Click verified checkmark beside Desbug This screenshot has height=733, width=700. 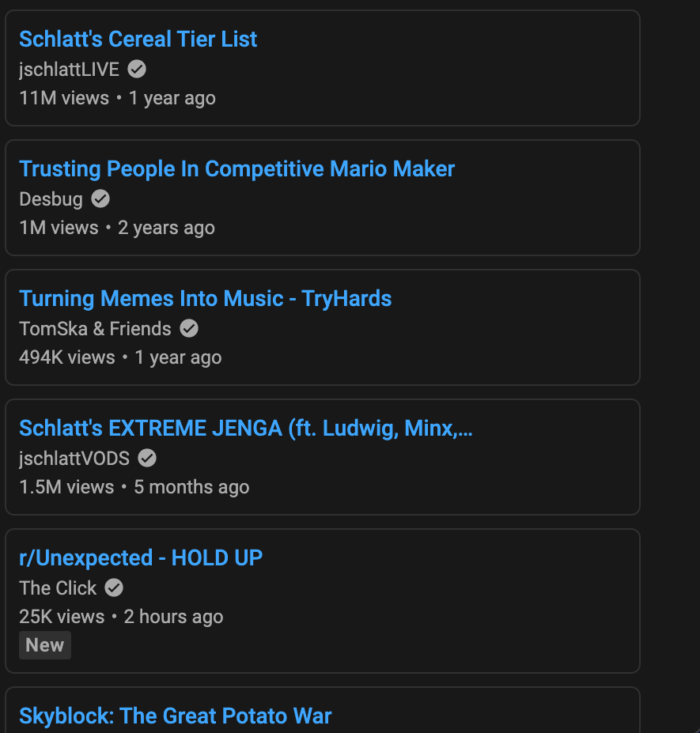coord(100,199)
